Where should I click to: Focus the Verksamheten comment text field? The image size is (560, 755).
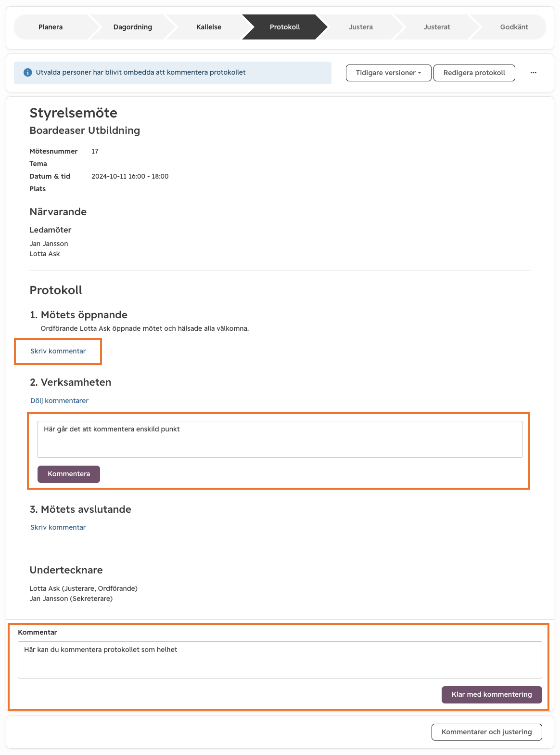[280, 439]
